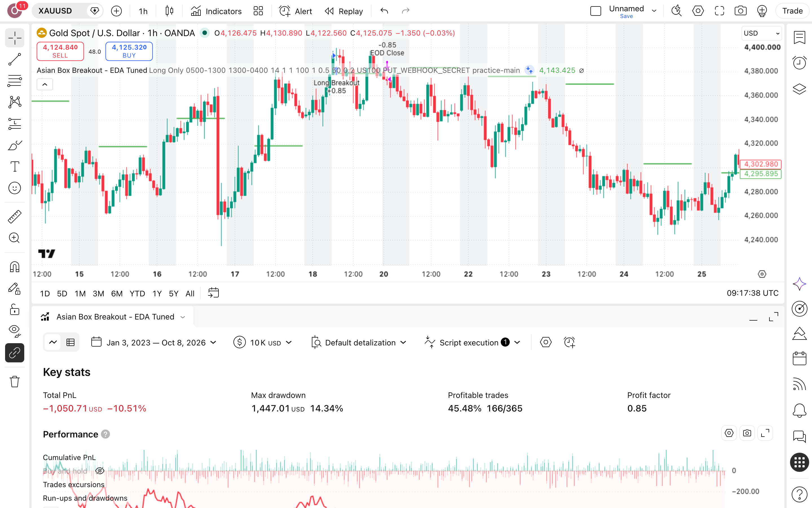Collapse the indicator legend chevron
This screenshot has height=508, width=812.
click(45, 84)
